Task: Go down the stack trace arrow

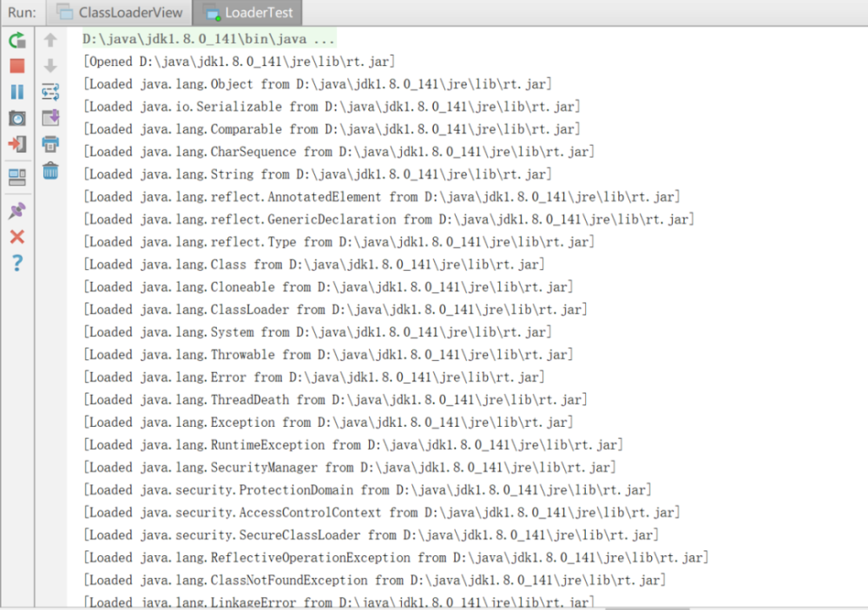Action: pos(50,66)
